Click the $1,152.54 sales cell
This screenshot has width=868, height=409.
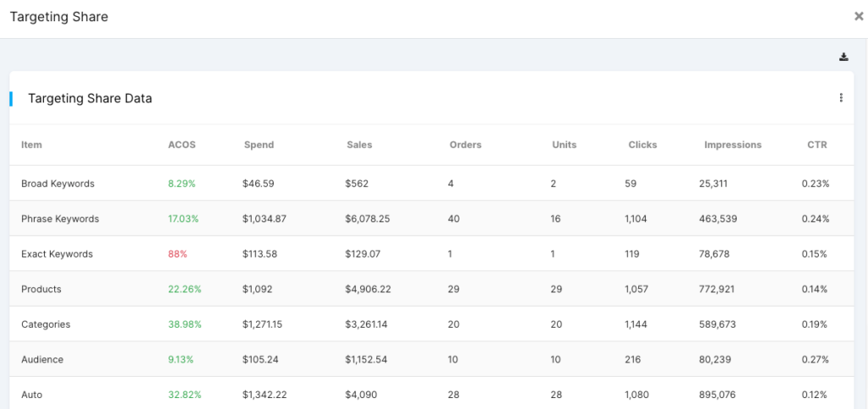[x=366, y=360]
